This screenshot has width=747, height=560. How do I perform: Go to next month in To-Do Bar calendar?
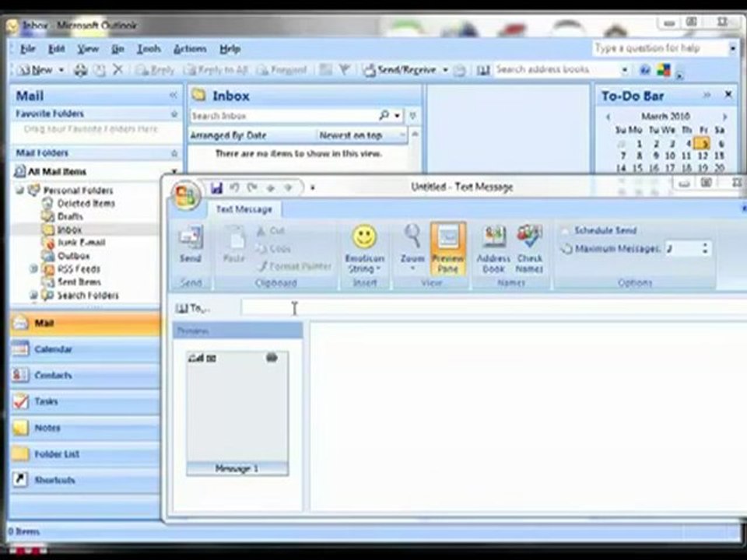tap(724, 117)
